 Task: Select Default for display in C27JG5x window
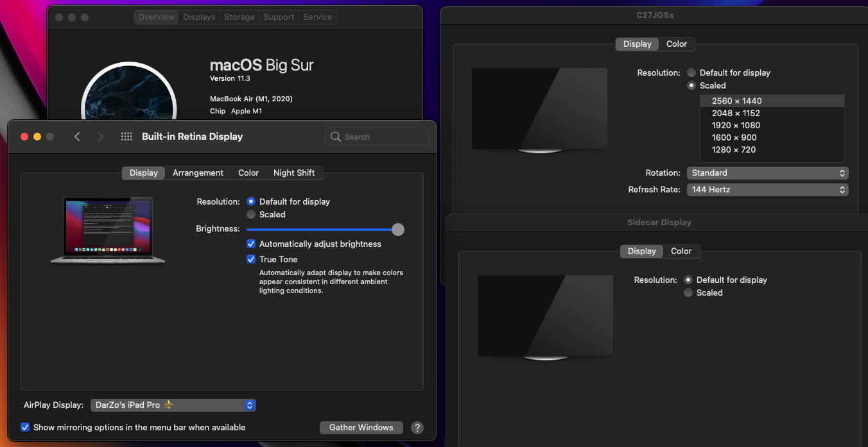pos(691,72)
